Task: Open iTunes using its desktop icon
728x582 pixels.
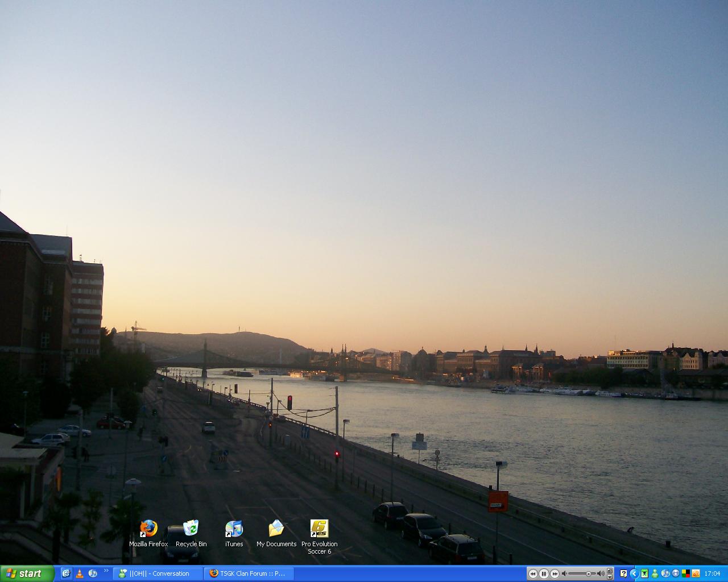Action: coord(234,529)
